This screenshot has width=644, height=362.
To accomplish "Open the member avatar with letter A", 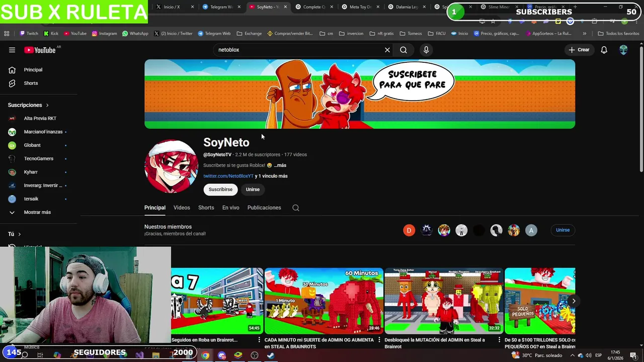I will tap(531, 230).
